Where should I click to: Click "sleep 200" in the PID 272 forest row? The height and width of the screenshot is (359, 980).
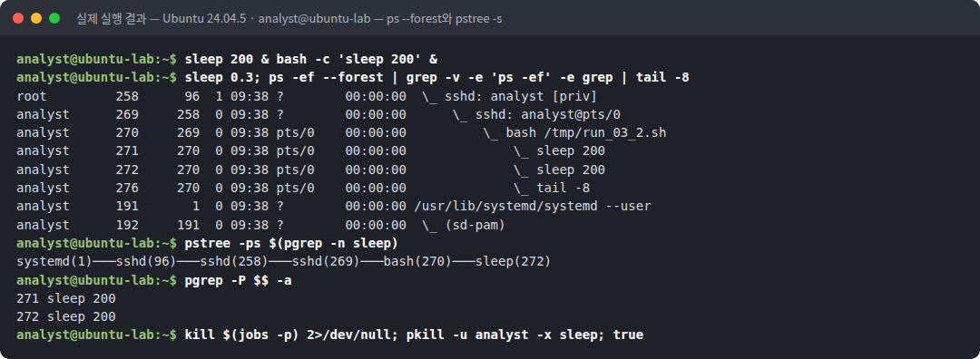(x=571, y=170)
